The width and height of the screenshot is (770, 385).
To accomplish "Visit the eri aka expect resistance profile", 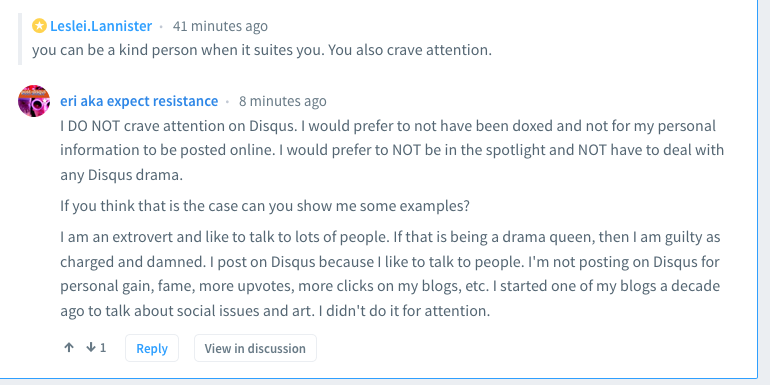I will click(x=139, y=101).
